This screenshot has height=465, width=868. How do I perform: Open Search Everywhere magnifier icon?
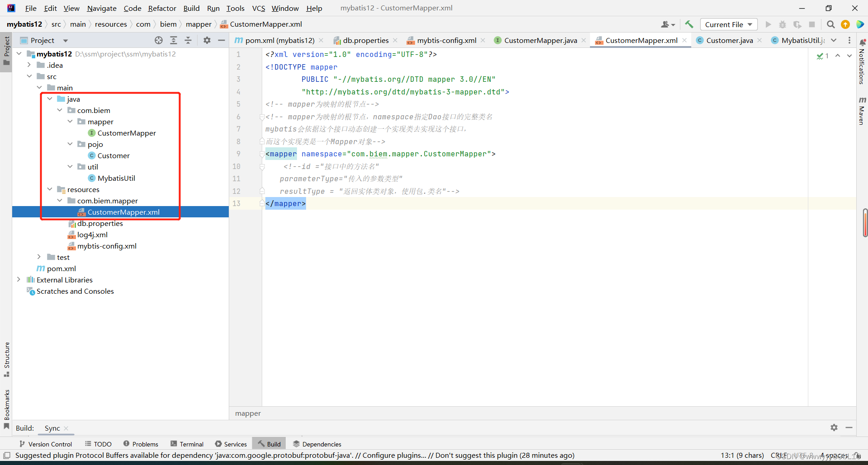click(x=830, y=24)
